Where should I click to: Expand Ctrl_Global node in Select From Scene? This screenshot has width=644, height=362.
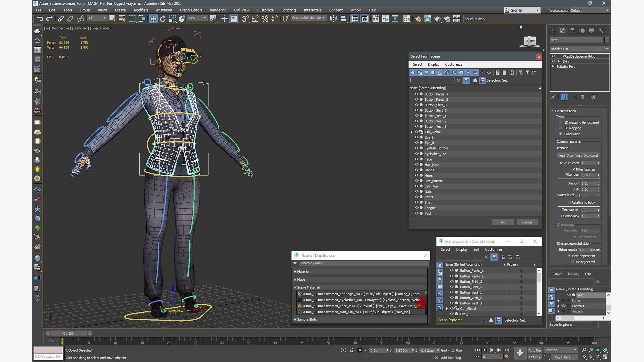[x=412, y=132]
